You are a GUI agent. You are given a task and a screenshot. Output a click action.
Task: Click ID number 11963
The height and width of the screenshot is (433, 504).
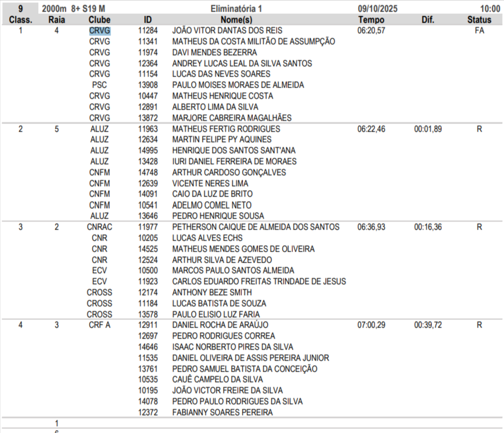click(x=148, y=129)
